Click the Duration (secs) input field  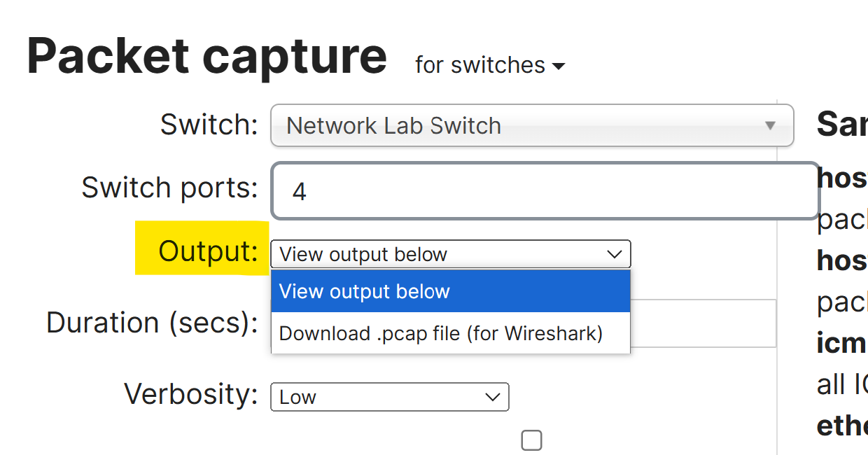(703, 323)
